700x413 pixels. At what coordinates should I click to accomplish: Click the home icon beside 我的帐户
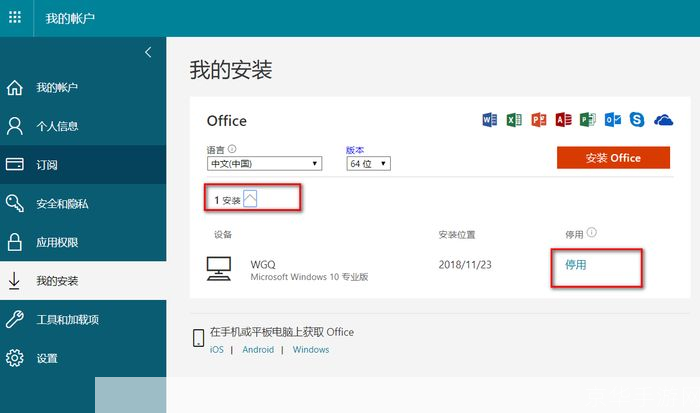[14, 88]
